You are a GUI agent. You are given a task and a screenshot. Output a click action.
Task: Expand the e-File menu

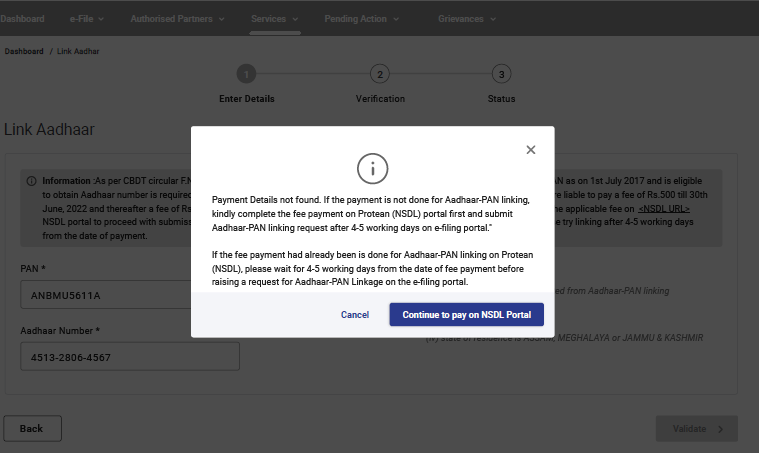click(87, 19)
